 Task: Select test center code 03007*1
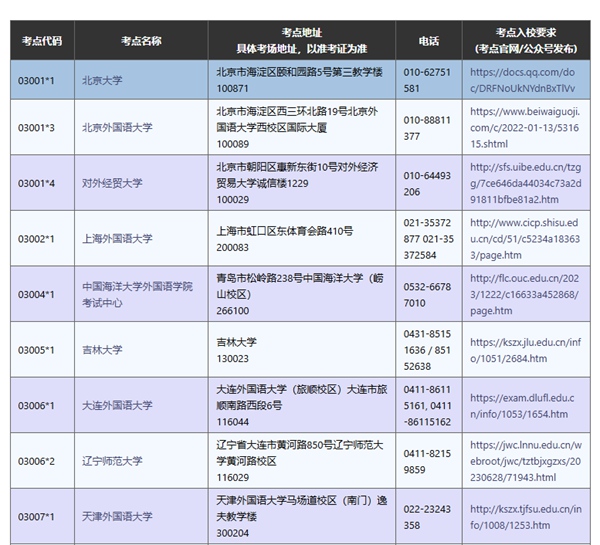coord(36,516)
